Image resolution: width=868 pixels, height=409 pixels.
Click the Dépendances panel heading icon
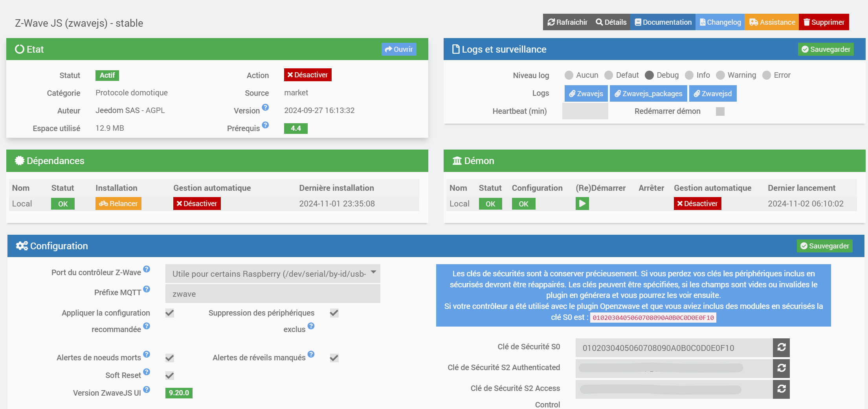20,161
